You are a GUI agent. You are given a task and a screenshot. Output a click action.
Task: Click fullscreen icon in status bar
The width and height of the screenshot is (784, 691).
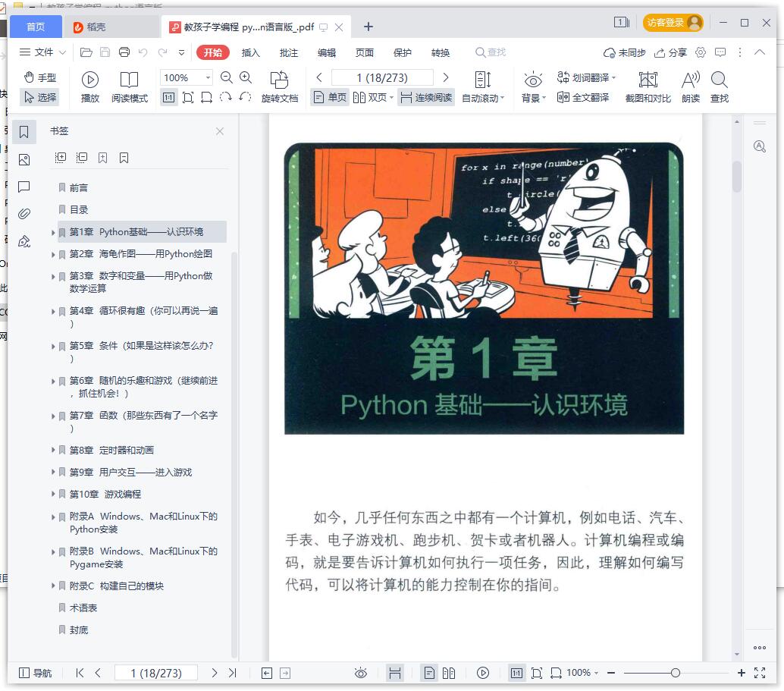tap(760, 673)
